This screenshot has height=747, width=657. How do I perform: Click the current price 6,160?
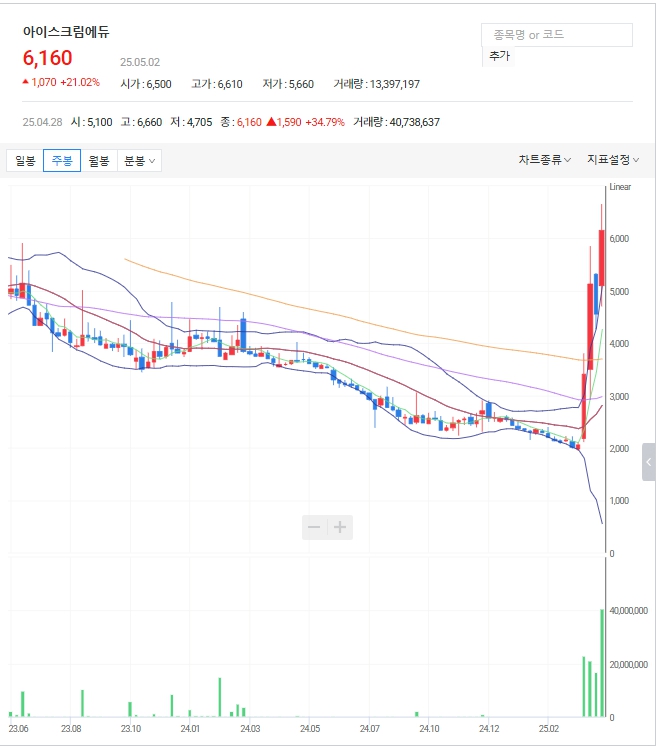pyautogui.click(x=47, y=58)
